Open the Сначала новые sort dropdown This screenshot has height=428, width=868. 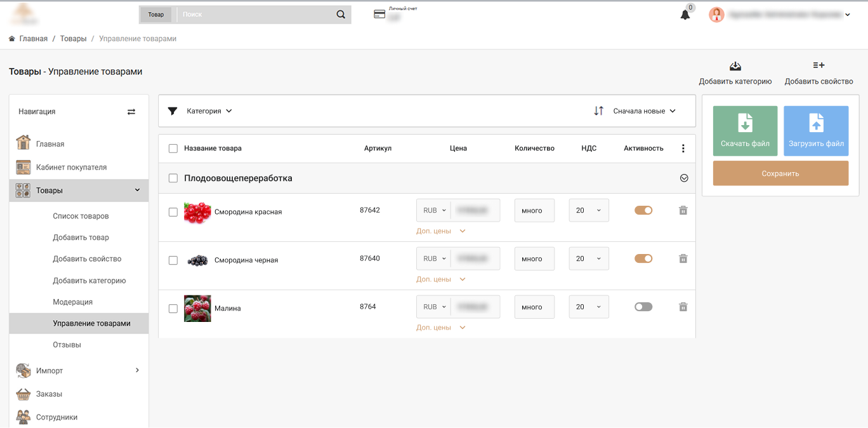[643, 111]
